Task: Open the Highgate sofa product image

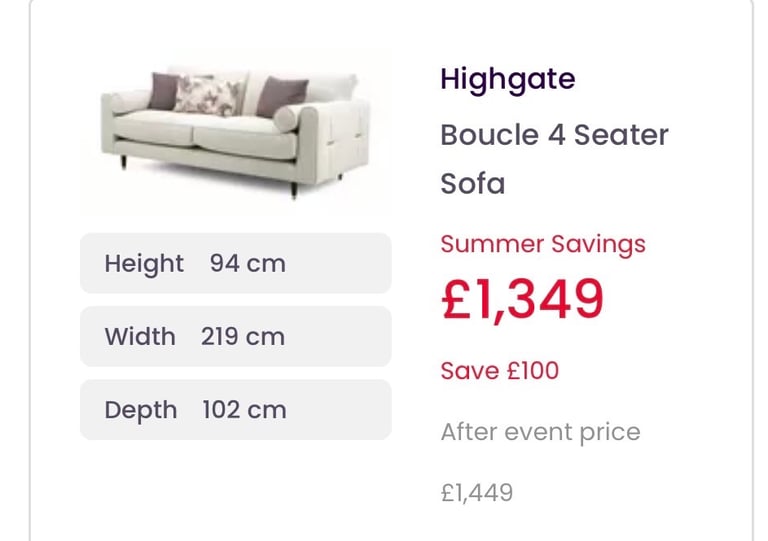Action: click(x=236, y=131)
